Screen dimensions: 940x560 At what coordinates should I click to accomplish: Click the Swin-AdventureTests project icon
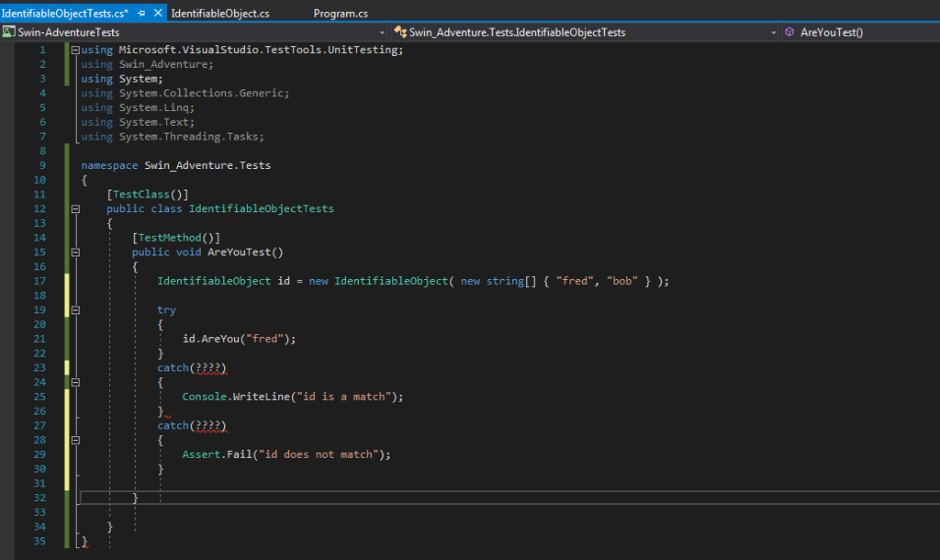point(8,32)
